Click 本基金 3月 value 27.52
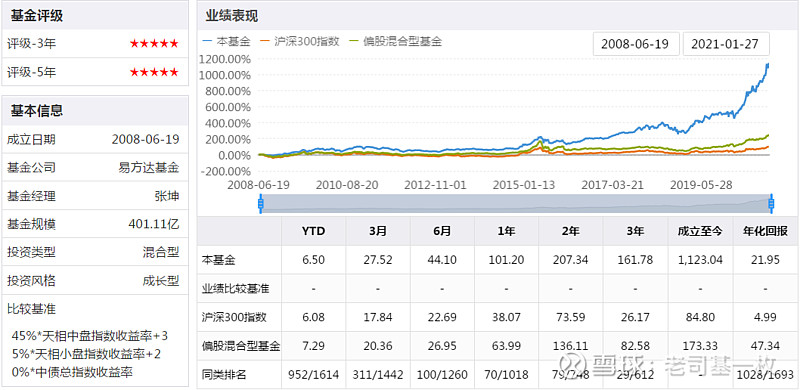 [378, 260]
